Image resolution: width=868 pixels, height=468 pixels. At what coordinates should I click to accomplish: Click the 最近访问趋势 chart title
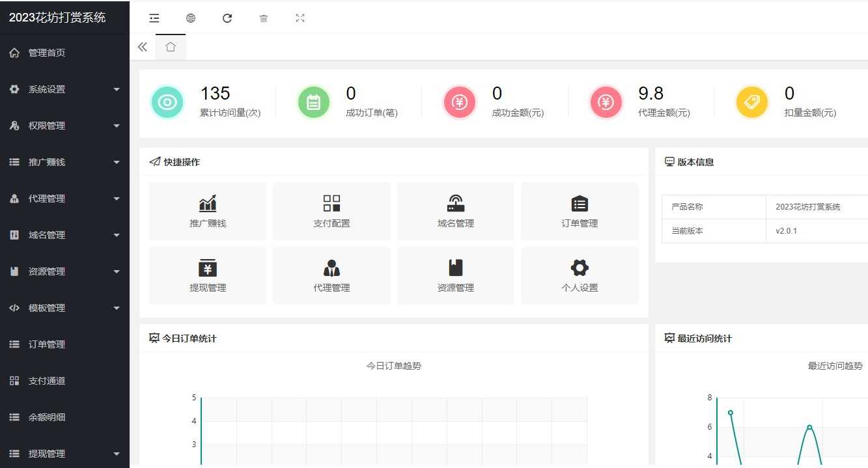click(835, 366)
